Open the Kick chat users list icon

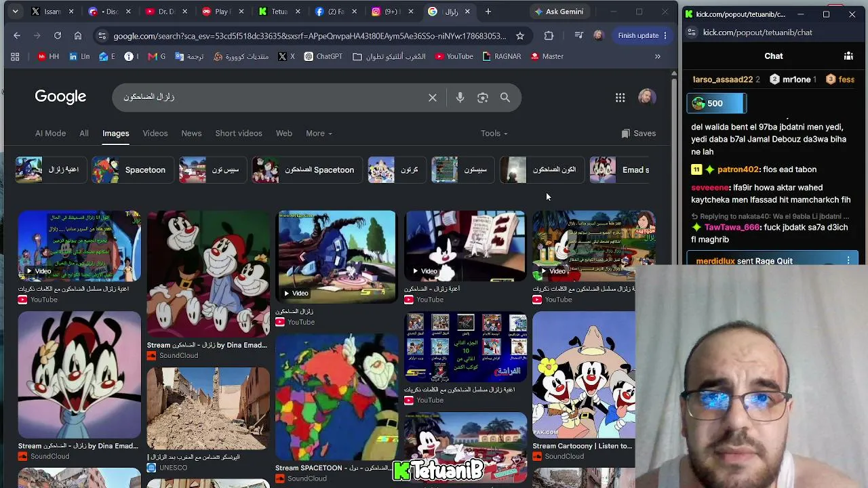pos(848,56)
